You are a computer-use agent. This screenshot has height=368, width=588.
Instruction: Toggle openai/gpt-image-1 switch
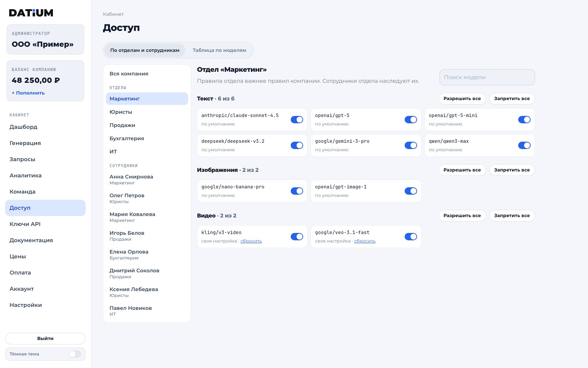411,191
